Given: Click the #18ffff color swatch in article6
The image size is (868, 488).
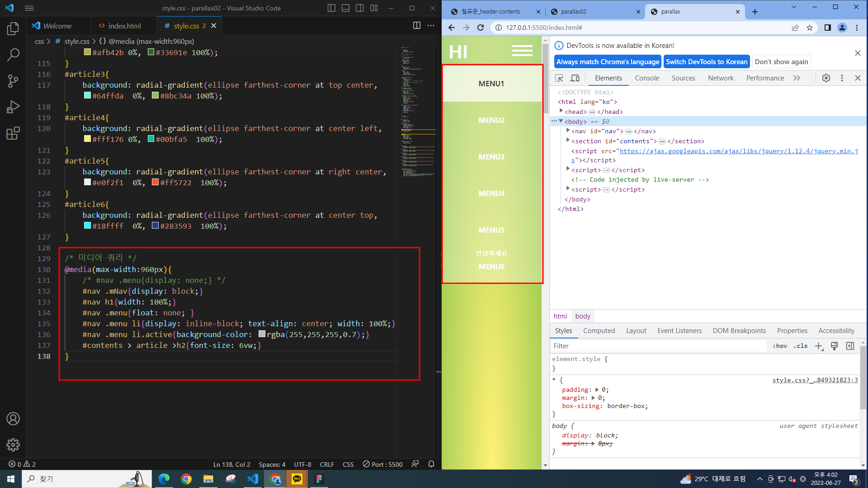Looking at the screenshot, I should 88,225.
